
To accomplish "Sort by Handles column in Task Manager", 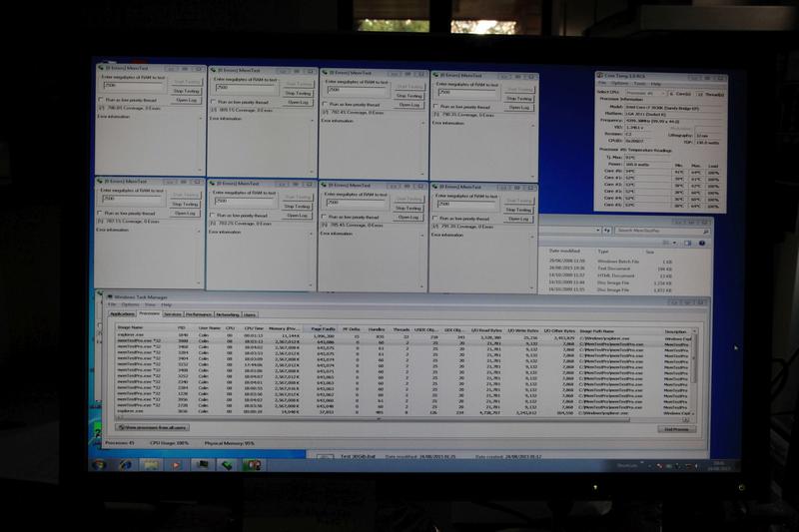I will pyautogui.click(x=377, y=329).
